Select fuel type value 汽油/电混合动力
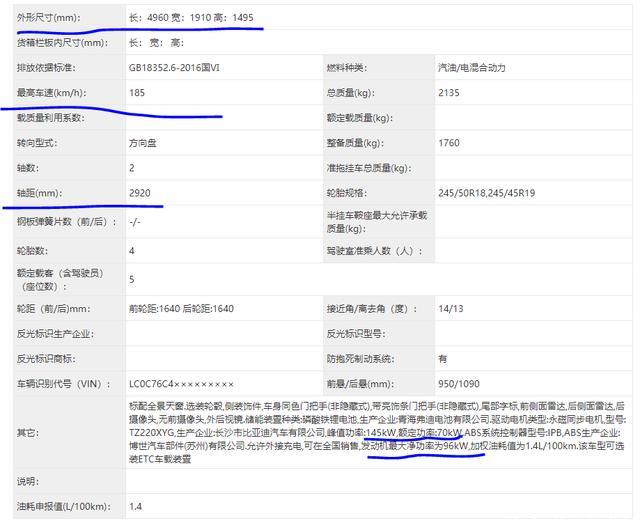Image resolution: width=640 pixels, height=530 pixels. [472, 68]
